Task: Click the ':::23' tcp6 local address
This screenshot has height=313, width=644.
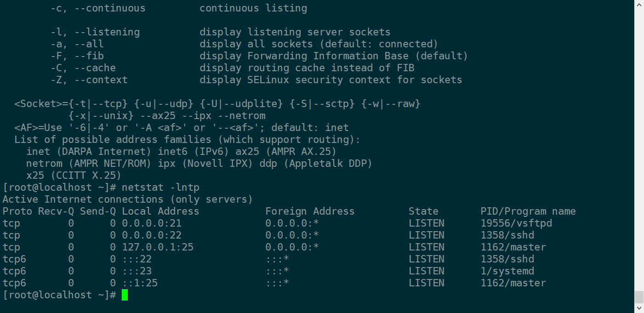Action: tap(137, 271)
